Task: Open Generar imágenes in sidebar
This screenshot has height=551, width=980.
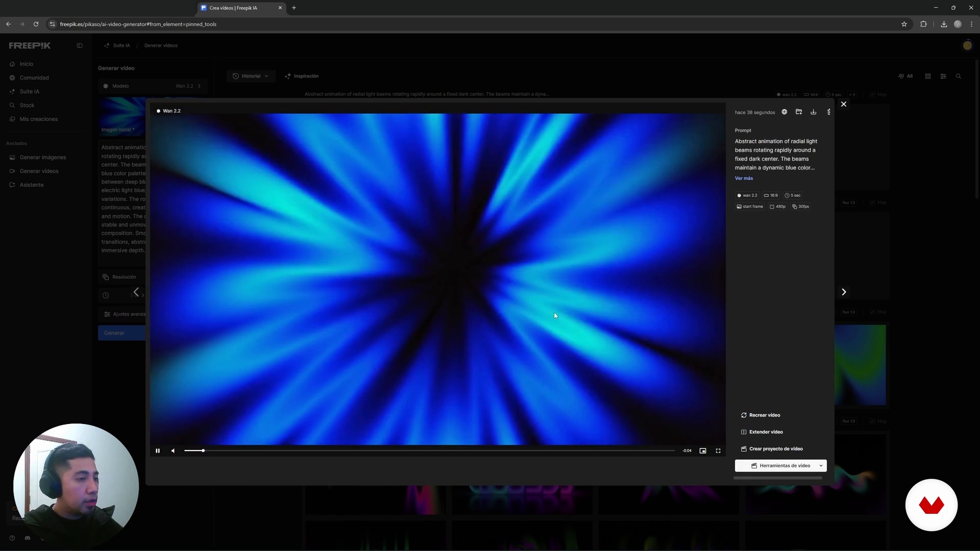Action: 43,158
